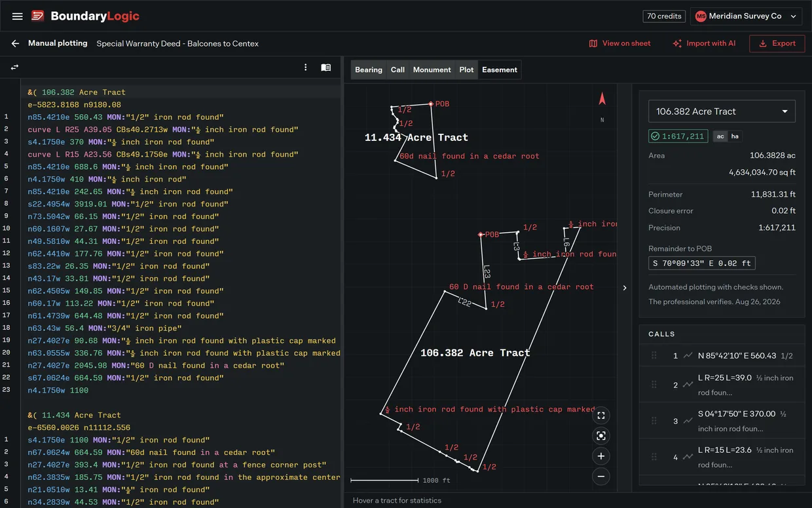
Task: Click the CALLS section header
Action: [x=661, y=334]
